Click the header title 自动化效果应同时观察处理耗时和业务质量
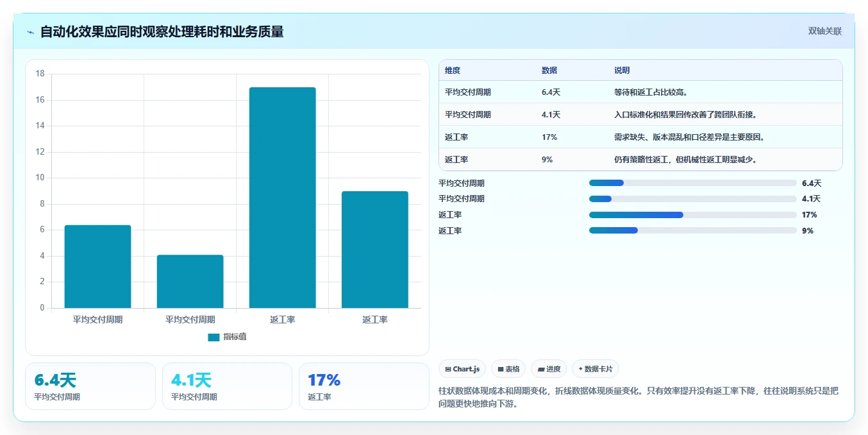The width and height of the screenshot is (868, 435). pyautogui.click(x=162, y=31)
